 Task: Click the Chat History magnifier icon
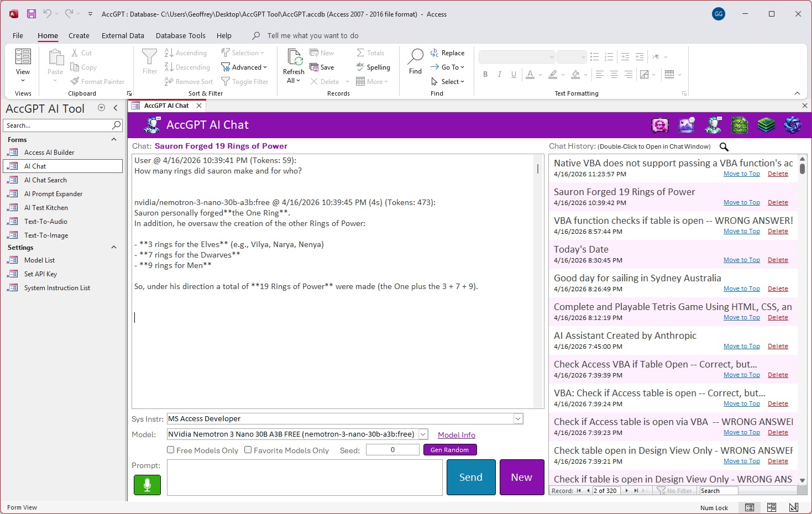click(724, 146)
